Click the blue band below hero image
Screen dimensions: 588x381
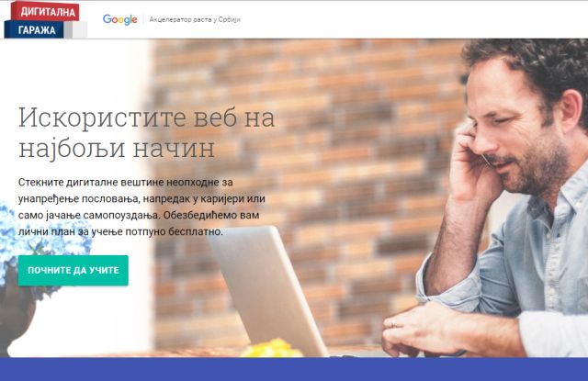click(294, 369)
